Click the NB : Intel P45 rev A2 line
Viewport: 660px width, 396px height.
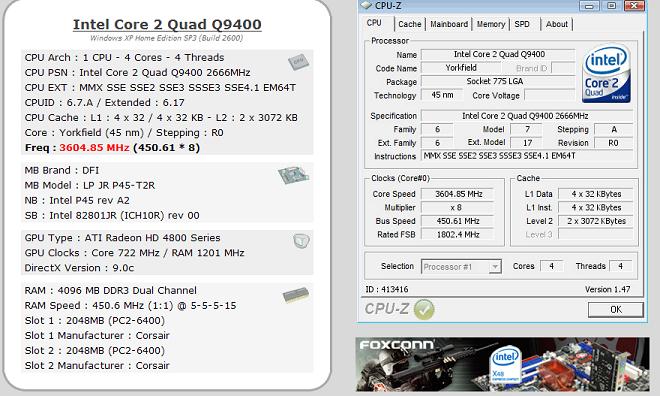click(77, 200)
